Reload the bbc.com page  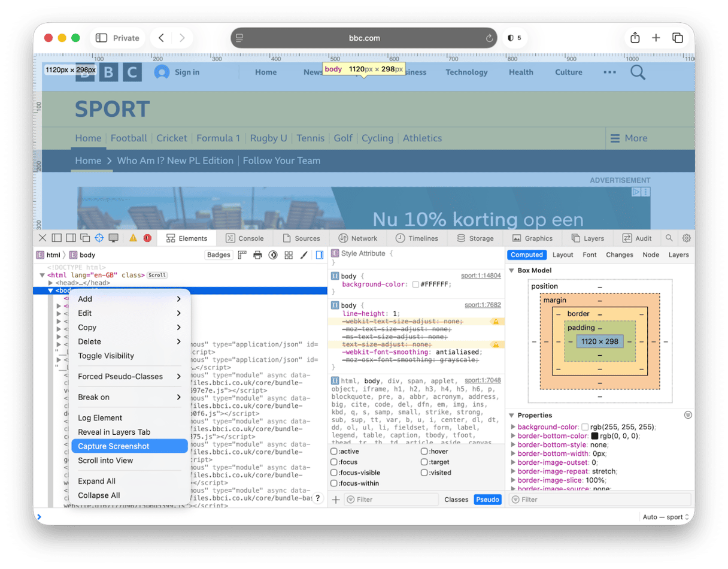(x=489, y=38)
